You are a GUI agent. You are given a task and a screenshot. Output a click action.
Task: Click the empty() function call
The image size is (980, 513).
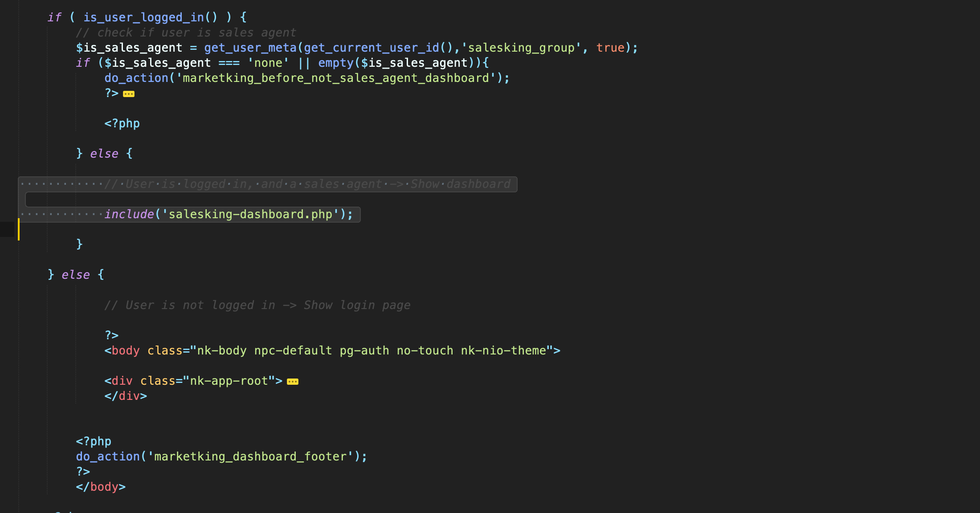tap(335, 63)
